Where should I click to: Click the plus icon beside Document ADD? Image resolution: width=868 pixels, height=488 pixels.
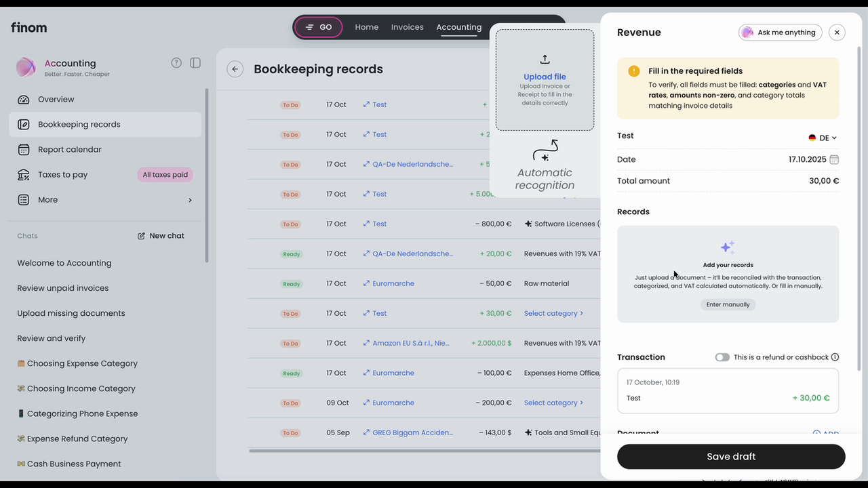pos(816,434)
